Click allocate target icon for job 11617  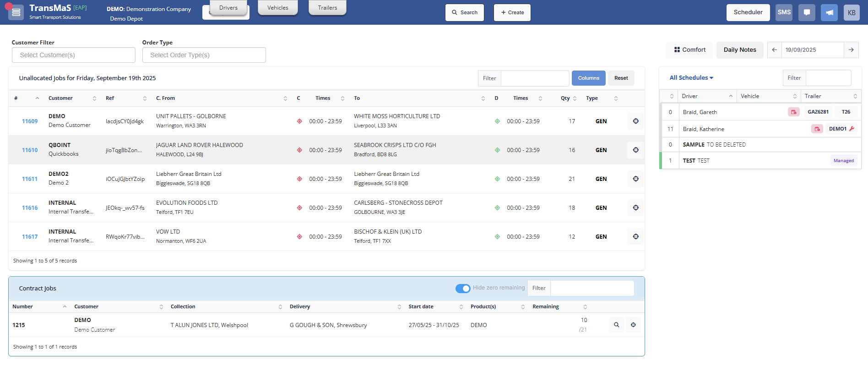click(x=635, y=237)
